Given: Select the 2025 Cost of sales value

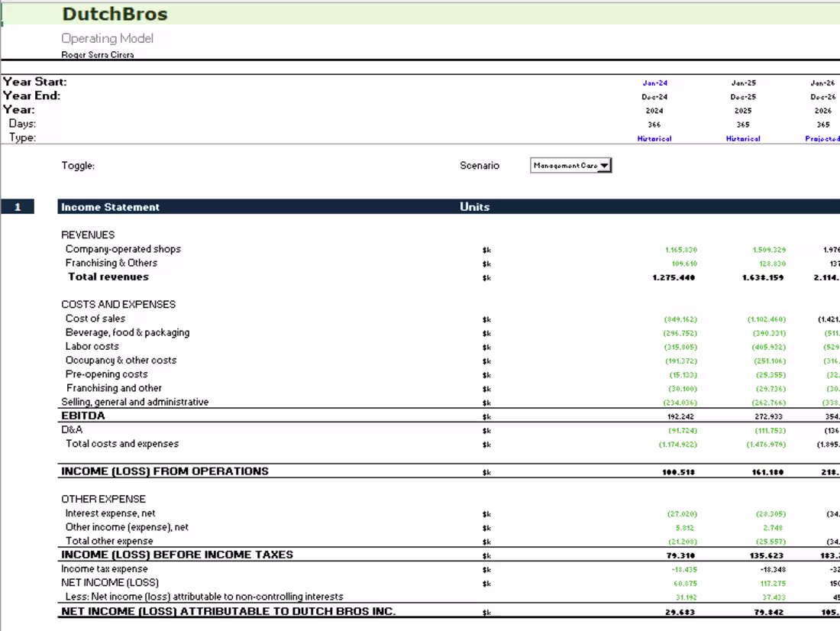Looking at the screenshot, I should point(767,319).
